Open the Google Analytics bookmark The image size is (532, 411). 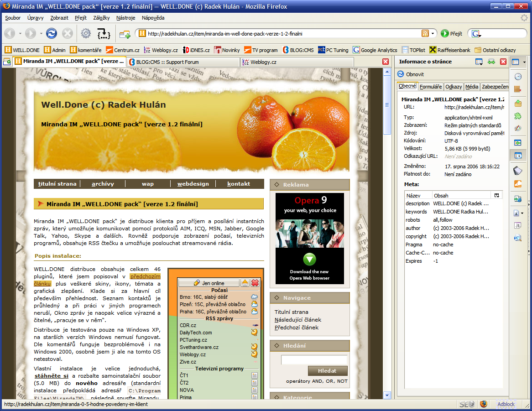[375, 50]
